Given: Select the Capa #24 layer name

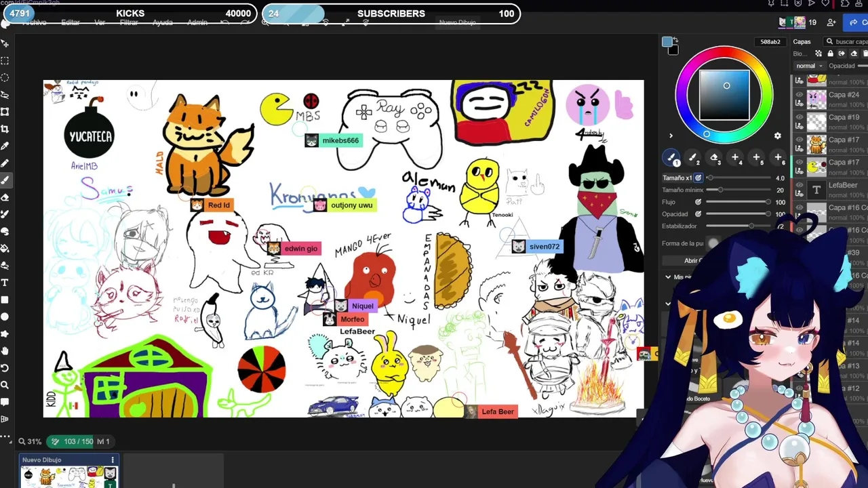Looking at the screenshot, I should [x=844, y=95].
